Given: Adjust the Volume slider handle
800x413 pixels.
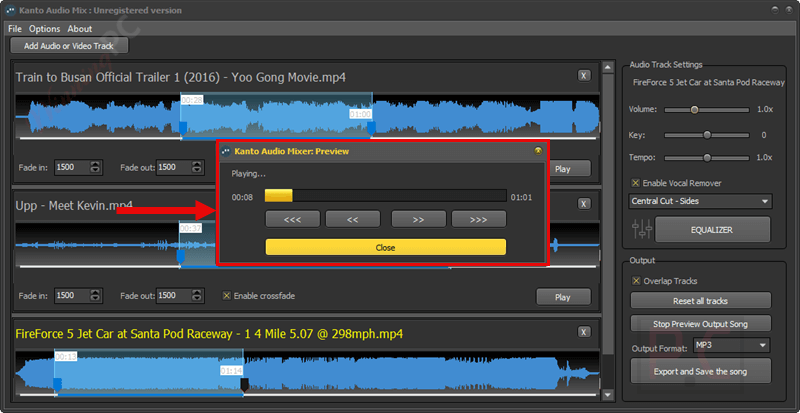Looking at the screenshot, I should coord(694,110).
